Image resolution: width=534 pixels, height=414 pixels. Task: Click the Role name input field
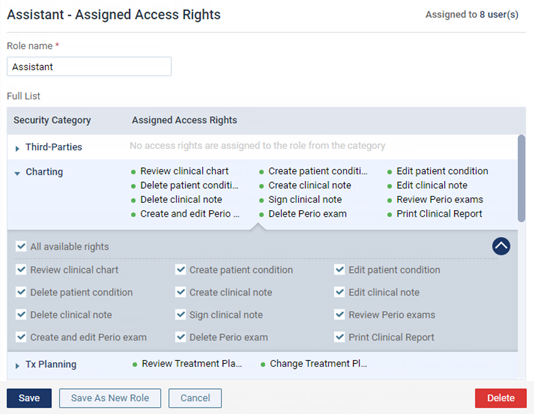pyautogui.click(x=89, y=66)
